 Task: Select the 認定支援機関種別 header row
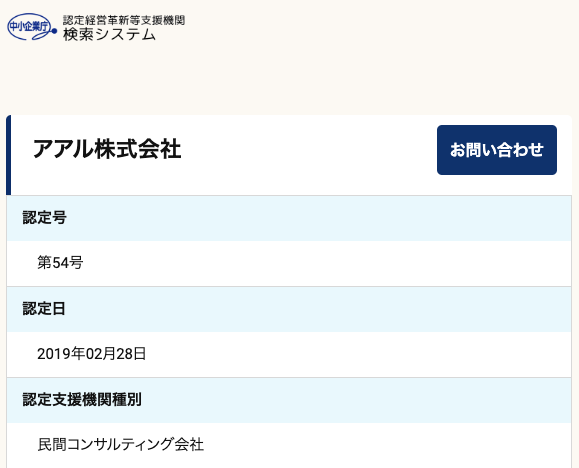point(289,400)
